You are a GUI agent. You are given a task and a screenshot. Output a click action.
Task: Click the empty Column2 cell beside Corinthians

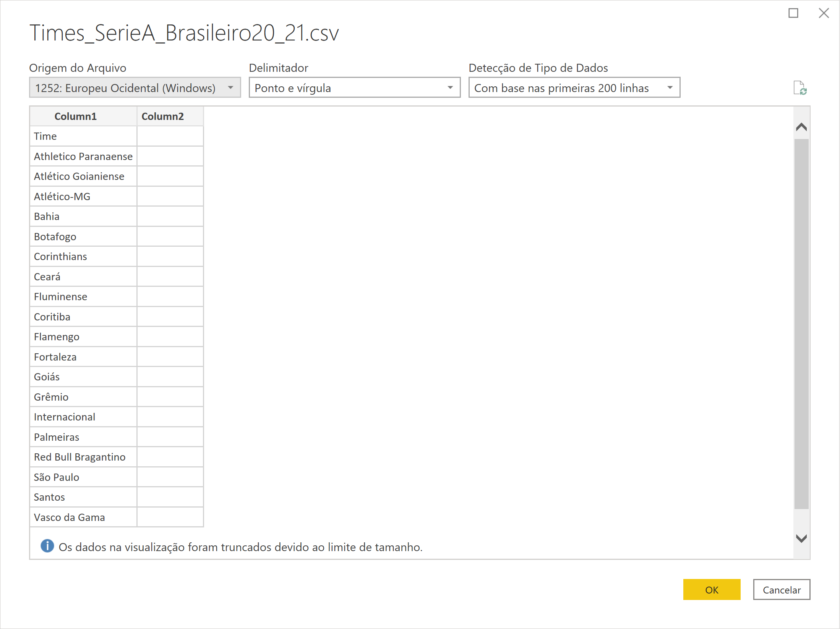(x=170, y=257)
